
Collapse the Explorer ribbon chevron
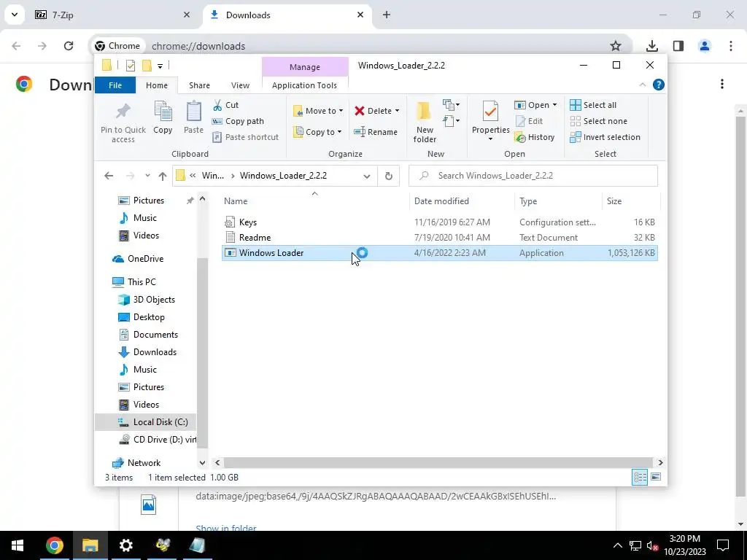tap(643, 85)
